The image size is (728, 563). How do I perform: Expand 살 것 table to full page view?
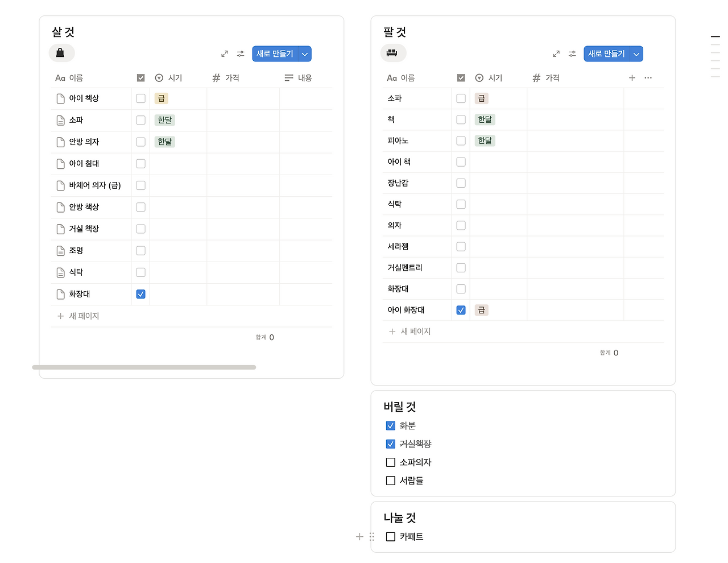224,53
